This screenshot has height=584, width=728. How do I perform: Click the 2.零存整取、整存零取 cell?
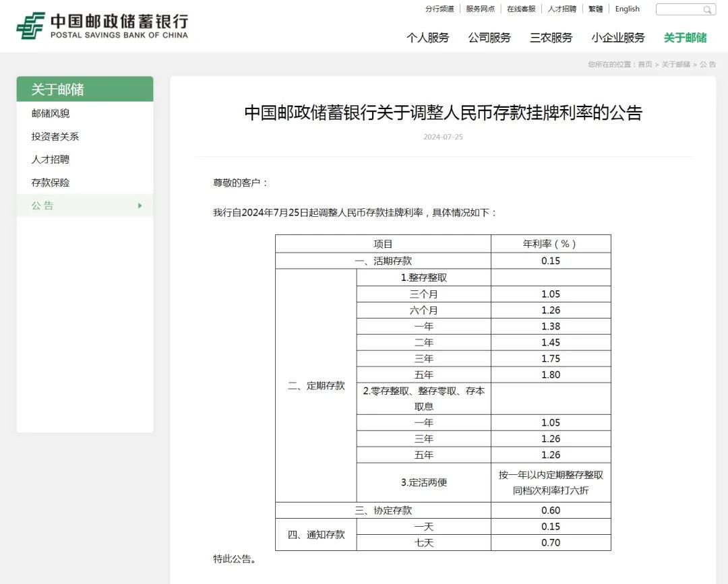[x=424, y=399]
